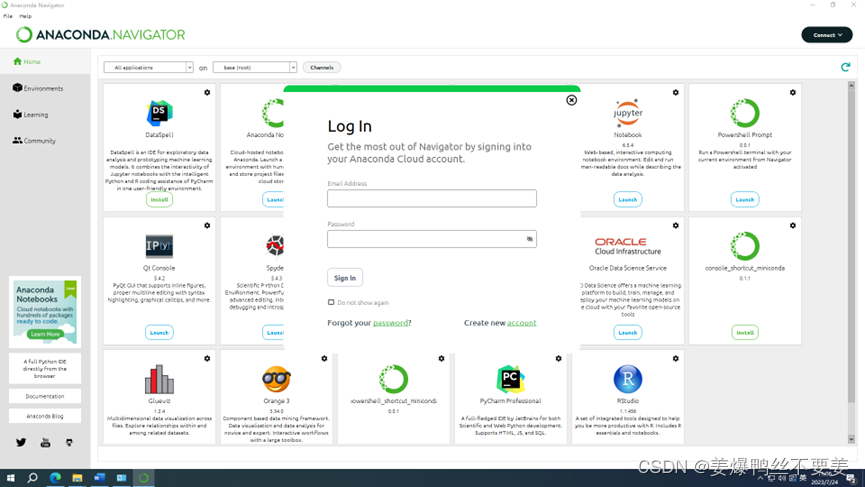Focus the Email Address field
This screenshot has width=865, height=487.
coord(431,199)
